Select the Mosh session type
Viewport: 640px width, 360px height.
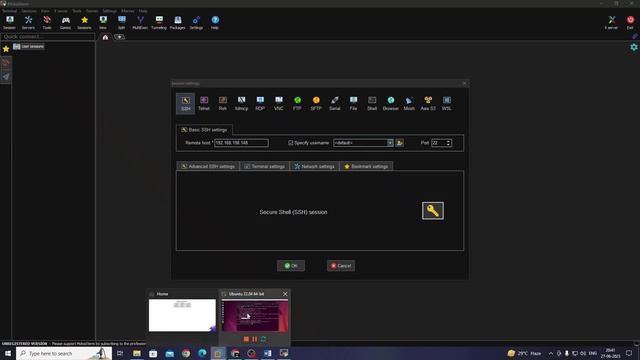[409, 103]
